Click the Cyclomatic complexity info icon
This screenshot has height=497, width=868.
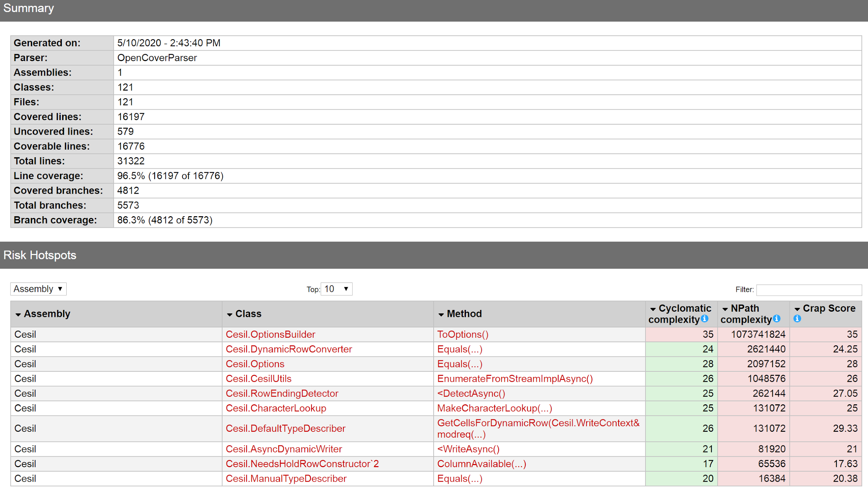tap(704, 319)
